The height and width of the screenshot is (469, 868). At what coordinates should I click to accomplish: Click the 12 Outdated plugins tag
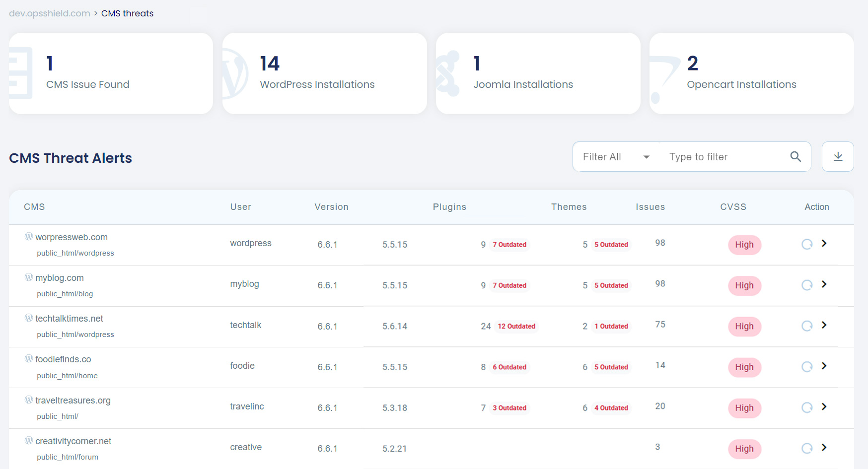pos(516,326)
